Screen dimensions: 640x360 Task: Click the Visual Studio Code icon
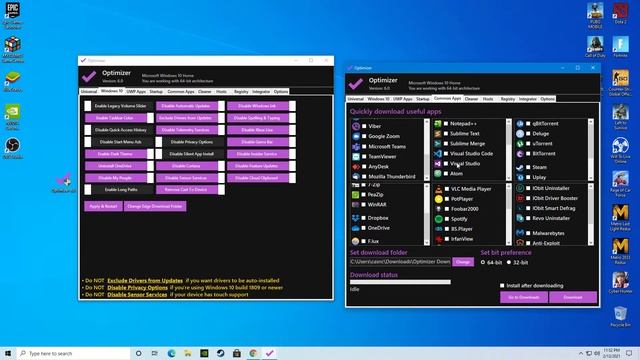pyautogui.click(x=438, y=154)
